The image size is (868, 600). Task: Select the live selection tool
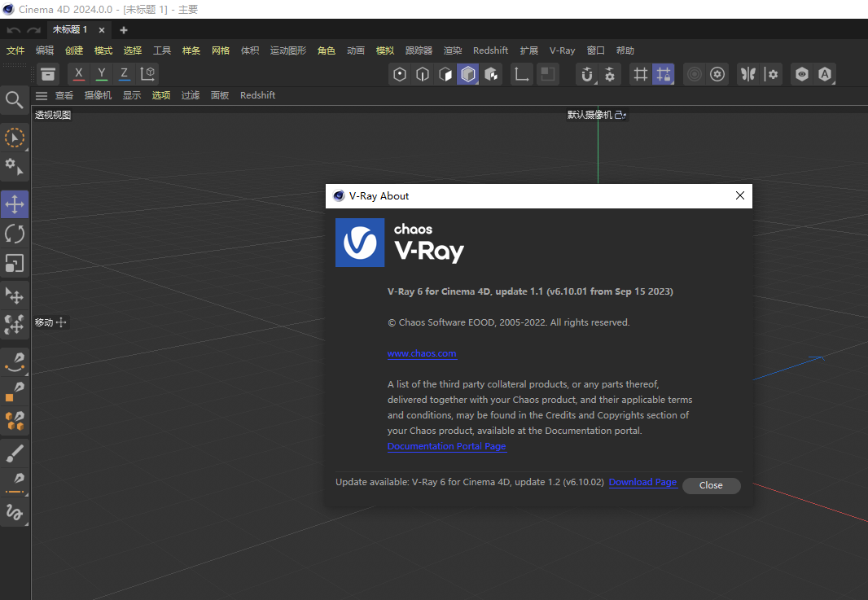tap(15, 138)
